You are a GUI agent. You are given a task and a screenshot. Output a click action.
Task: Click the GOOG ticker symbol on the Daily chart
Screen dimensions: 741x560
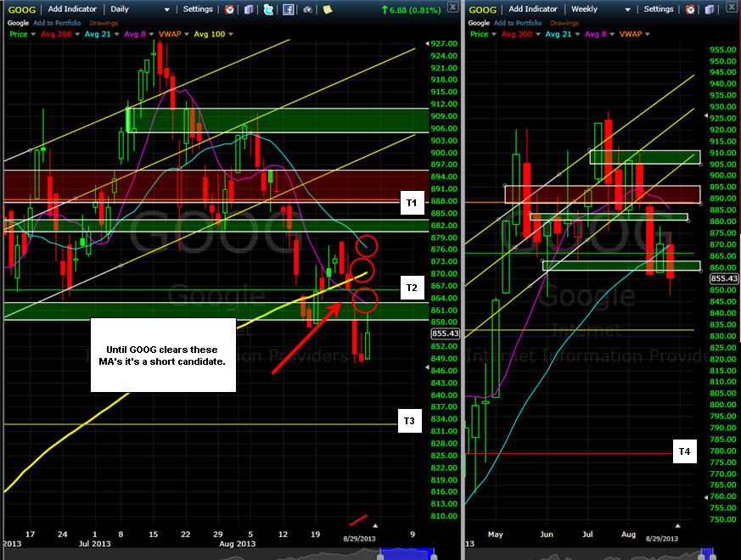[22, 9]
